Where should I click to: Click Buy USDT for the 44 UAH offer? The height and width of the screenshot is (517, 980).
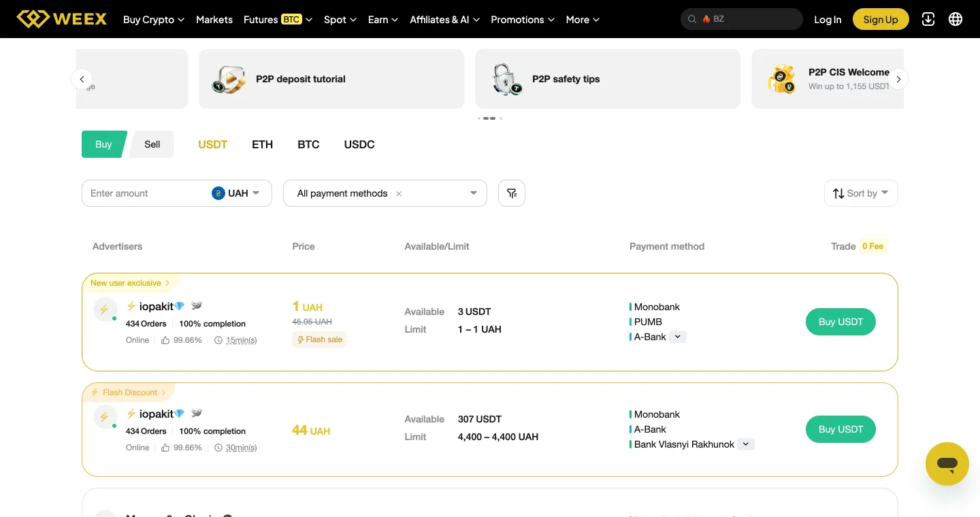point(840,429)
